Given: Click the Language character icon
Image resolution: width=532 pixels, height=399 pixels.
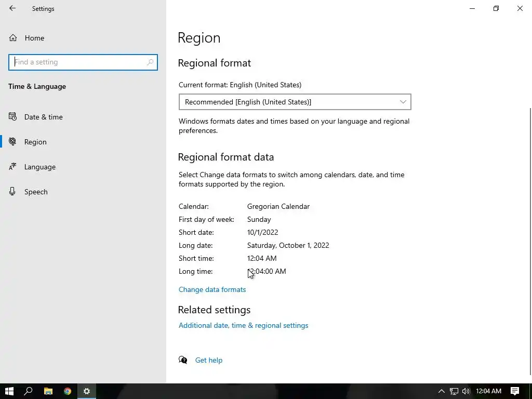Looking at the screenshot, I should click(x=12, y=167).
